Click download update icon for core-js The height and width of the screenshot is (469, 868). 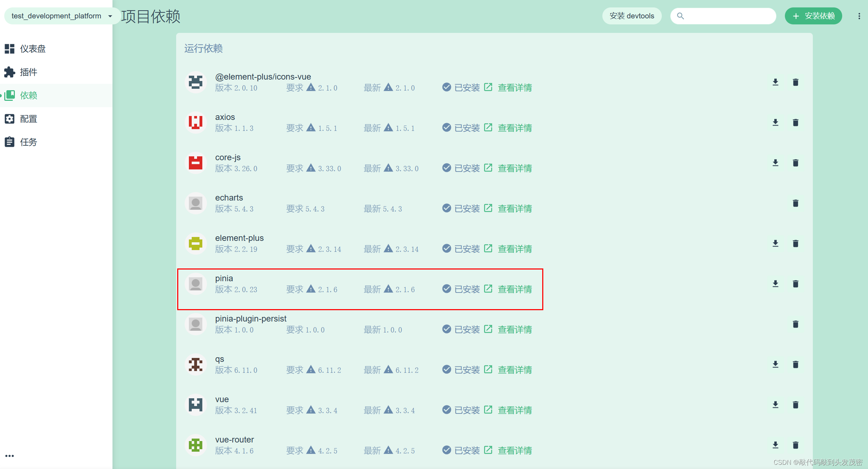click(x=775, y=163)
